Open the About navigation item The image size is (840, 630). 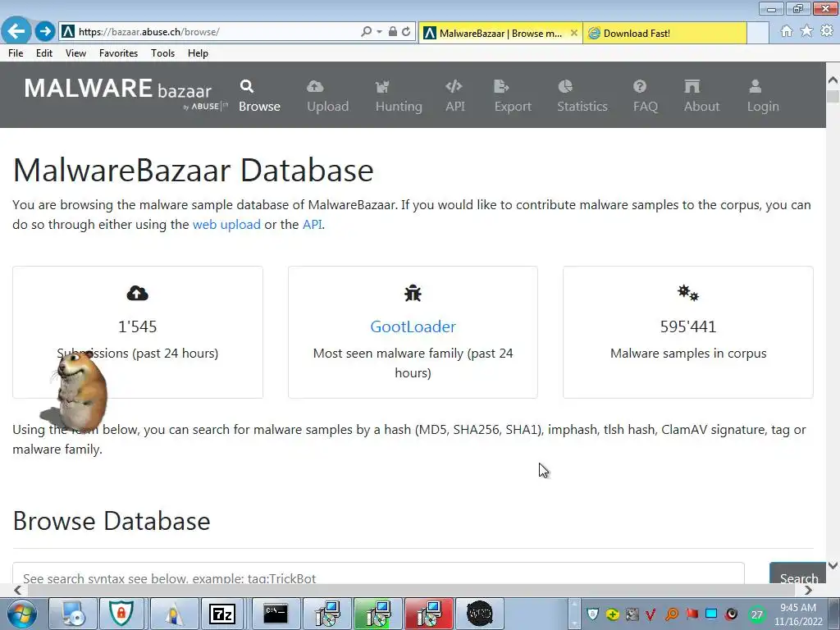pyautogui.click(x=701, y=96)
